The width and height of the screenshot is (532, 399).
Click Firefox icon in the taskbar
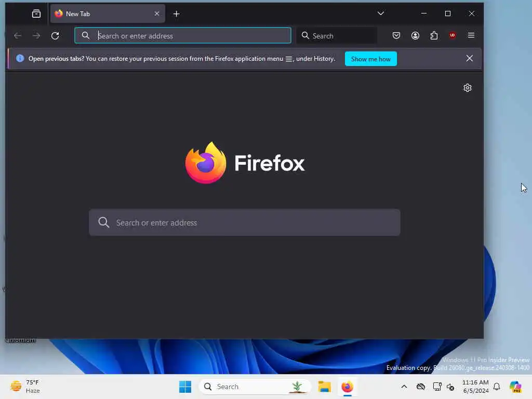click(347, 387)
